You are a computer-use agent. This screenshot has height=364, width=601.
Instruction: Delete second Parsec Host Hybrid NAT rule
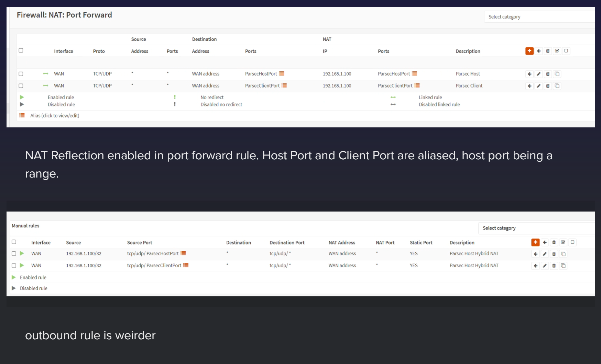pos(554,266)
